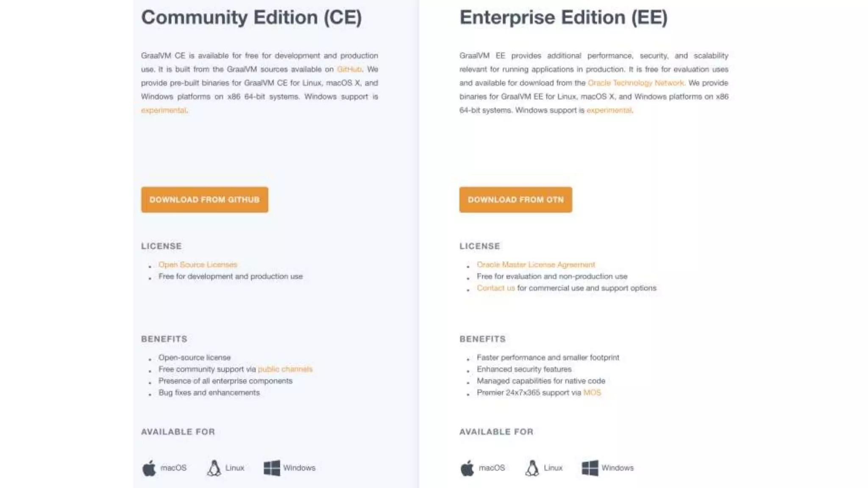Screen dimensions: 868x488
Task: Follow the experimental link in Enterprise Edition text
Action: pyautogui.click(x=609, y=110)
